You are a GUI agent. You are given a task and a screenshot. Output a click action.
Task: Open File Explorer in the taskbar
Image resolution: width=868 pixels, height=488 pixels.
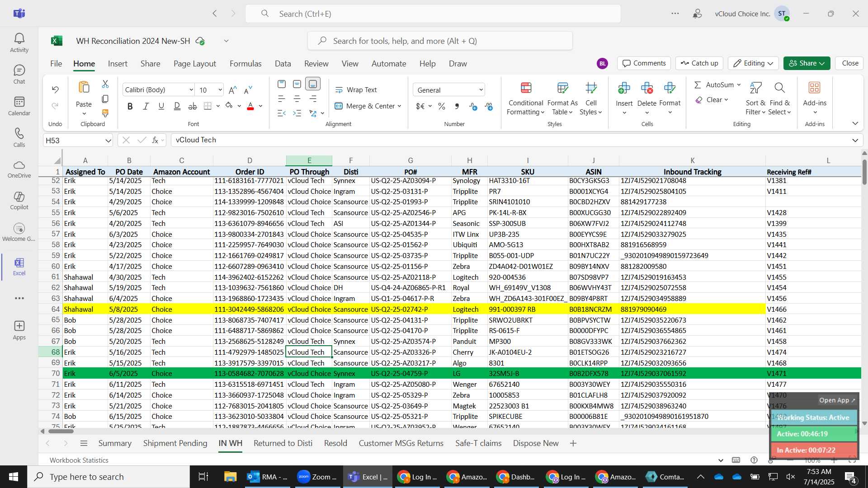pyautogui.click(x=230, y=477)
